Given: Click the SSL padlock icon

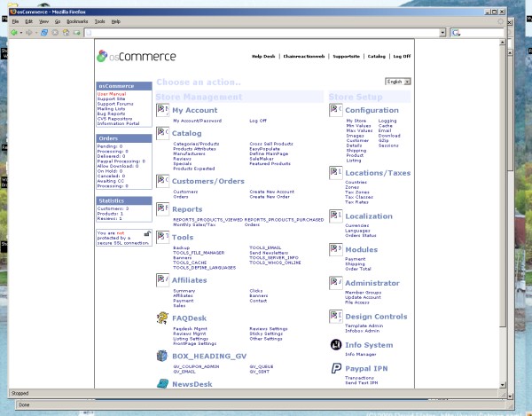Looking at the screenshot, I should point(147,233).
